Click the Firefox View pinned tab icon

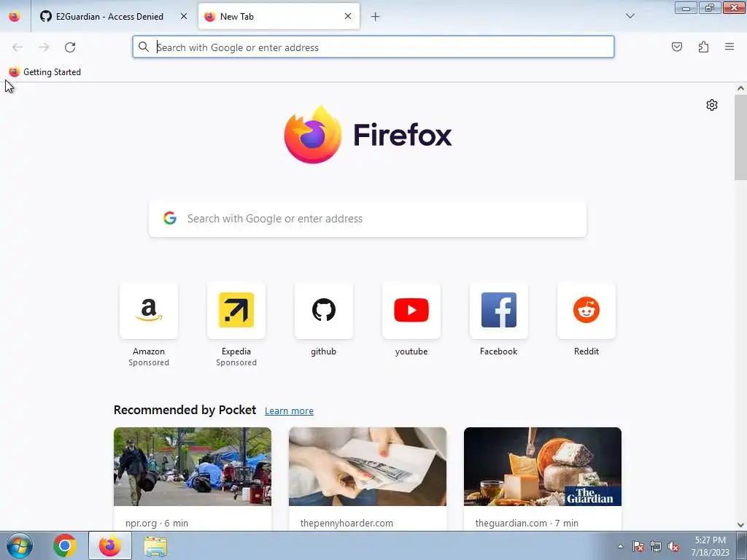pos(15,17)
